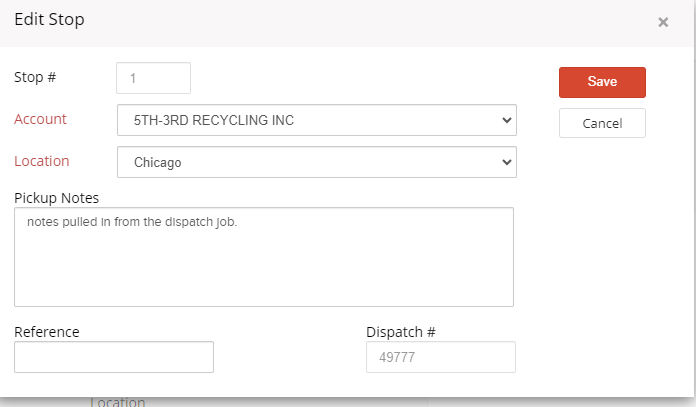696x407 pixels.
Task: Click the Reference label
Action: (47, 332)
